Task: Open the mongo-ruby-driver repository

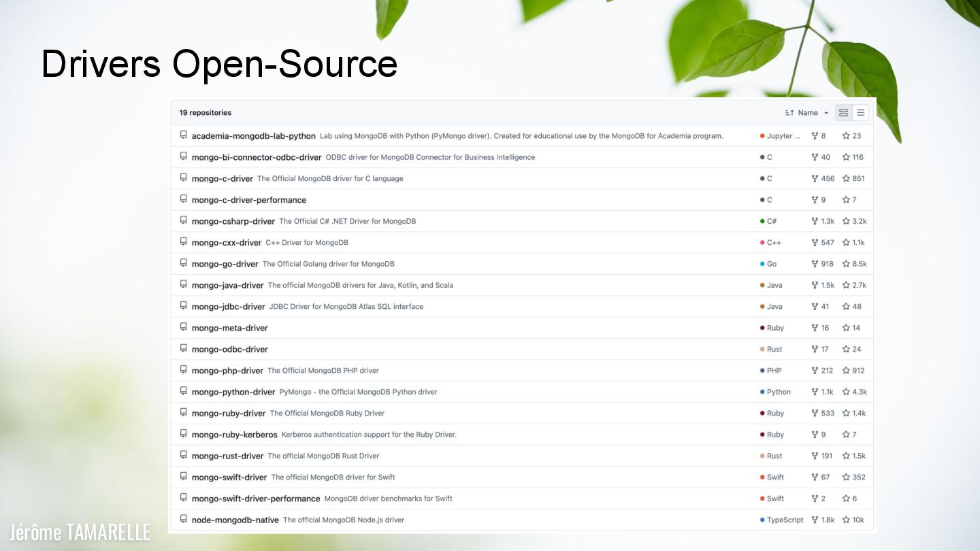Action: click(229, 414)
